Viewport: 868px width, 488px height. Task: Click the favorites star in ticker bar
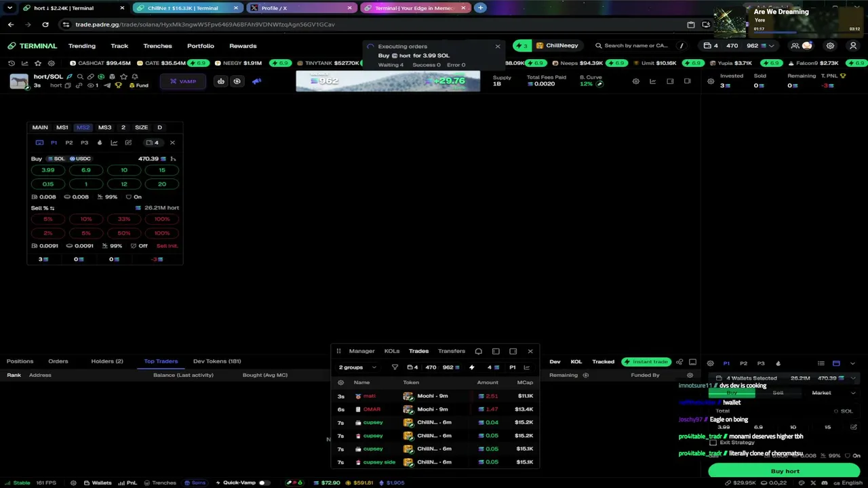point(38,63)
